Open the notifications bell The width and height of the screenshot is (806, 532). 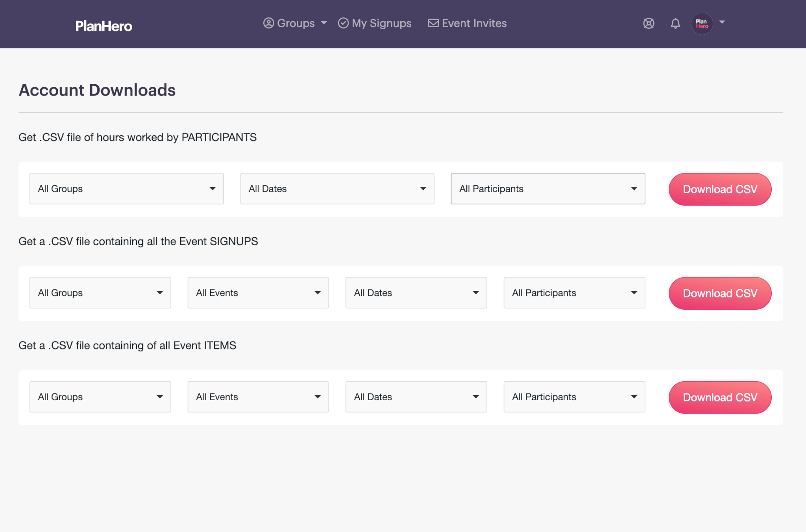(675, 24)
